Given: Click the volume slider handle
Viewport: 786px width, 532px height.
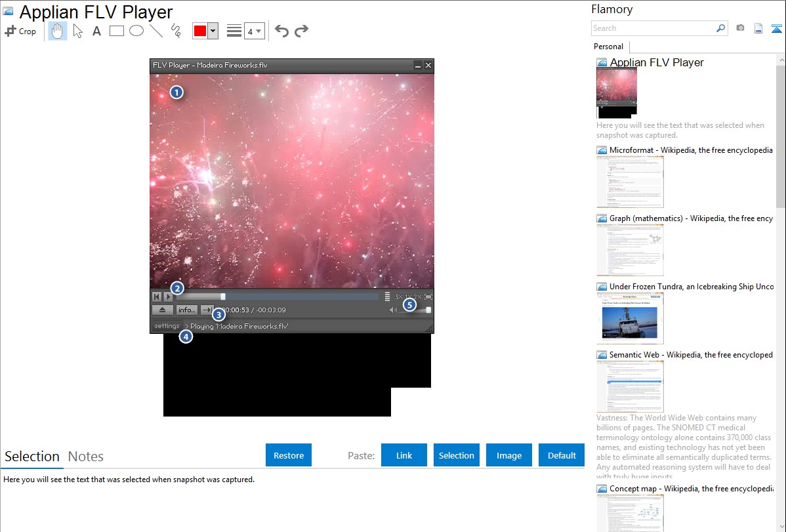Looking at the screenshot, I should click(x=428, y=310).
